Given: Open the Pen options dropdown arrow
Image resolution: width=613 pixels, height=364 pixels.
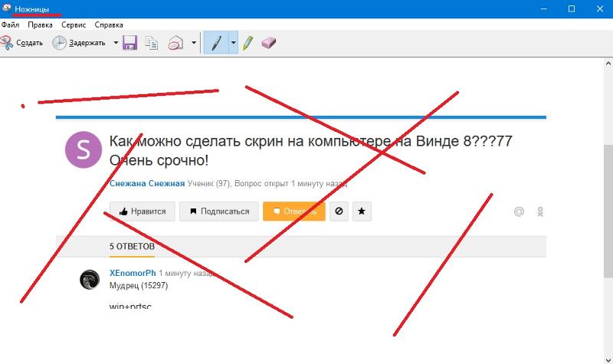Looking at the screenshot, I should 234,43.
